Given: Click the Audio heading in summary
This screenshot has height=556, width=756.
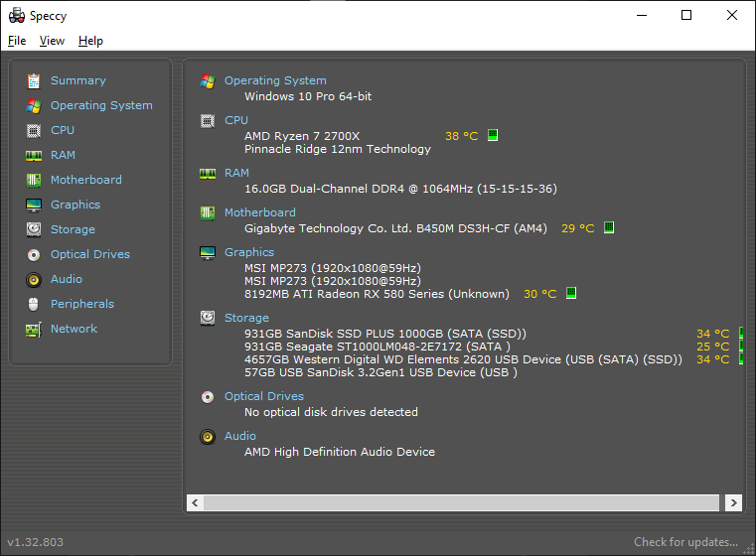Looking at the screenshot, I should point(240,436).
